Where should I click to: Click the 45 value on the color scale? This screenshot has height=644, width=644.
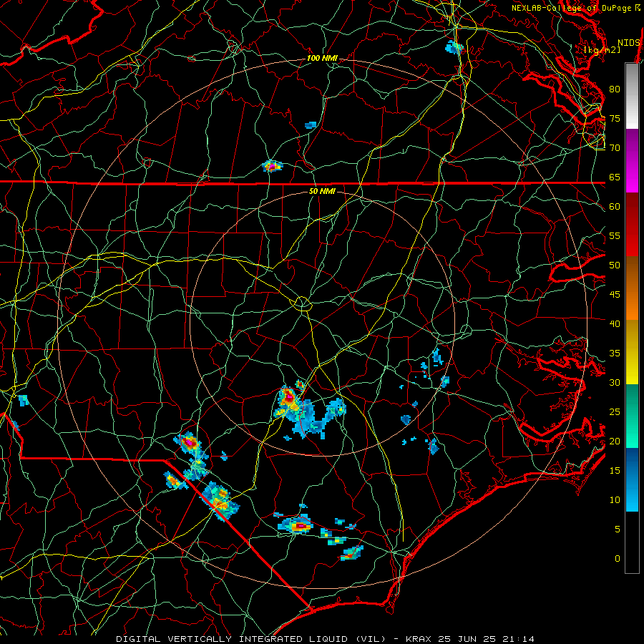[615, 295]
